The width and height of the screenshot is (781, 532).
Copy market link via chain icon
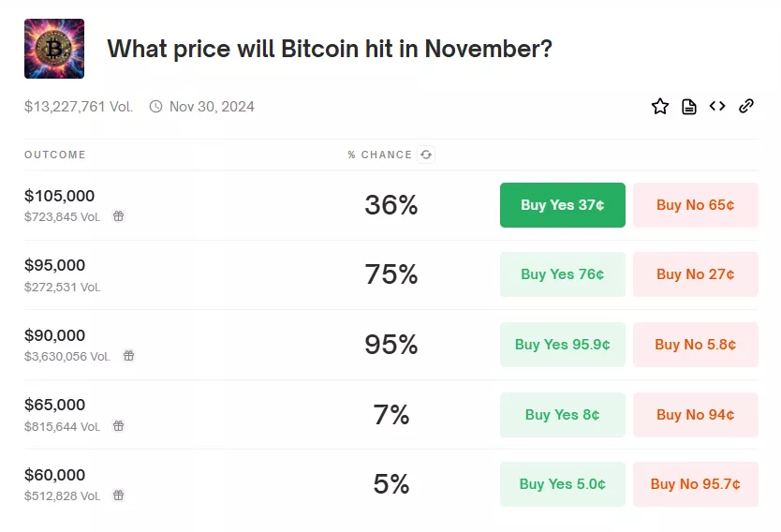point(746,107)
